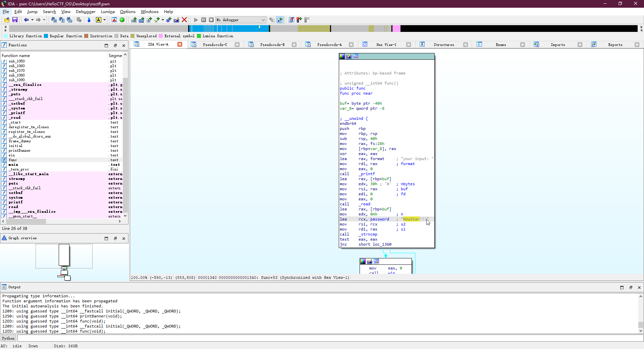Expand the jump back history dropdown arrow
Viewport: 644px width, 349px height.
[32, 20]
